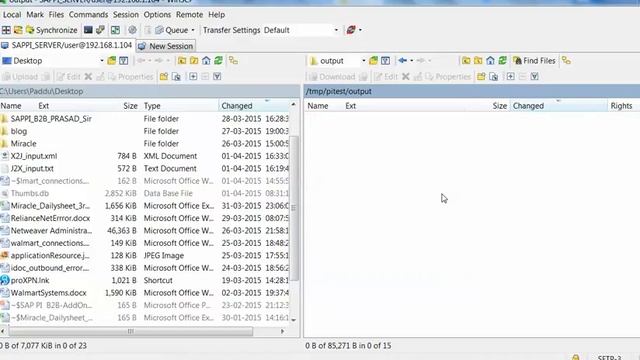Go to parent directory in remote panel
640x360 pixels.
point(466,61)
